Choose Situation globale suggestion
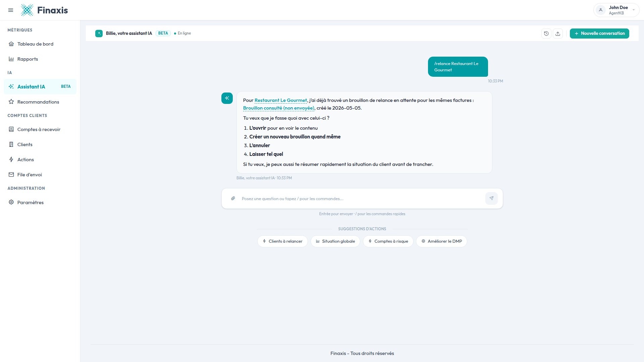The image size is (644, 362). [x=335, y=241]
